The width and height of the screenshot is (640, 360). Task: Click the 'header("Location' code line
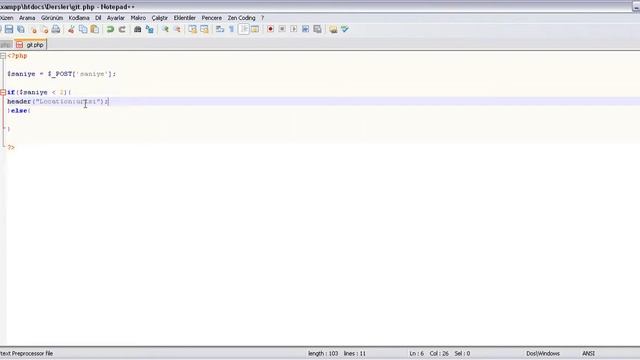pyautogui.click(x=58, y=101)
